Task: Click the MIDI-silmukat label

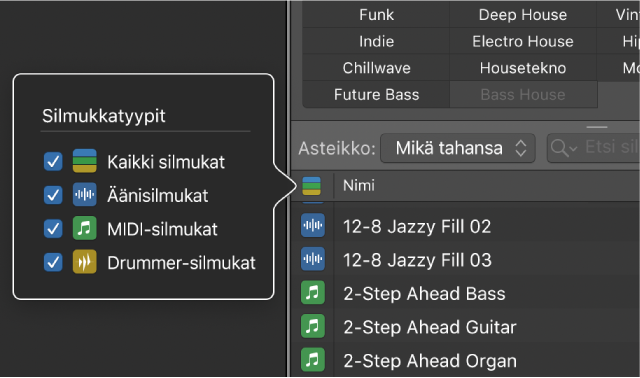Action: click(162, 229)
